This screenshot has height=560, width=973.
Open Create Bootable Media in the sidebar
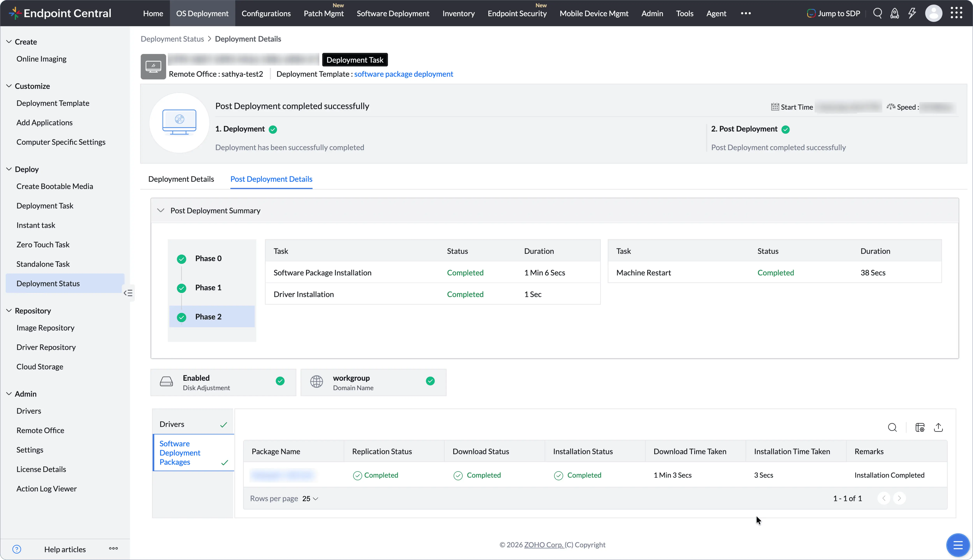click(55, 186)
